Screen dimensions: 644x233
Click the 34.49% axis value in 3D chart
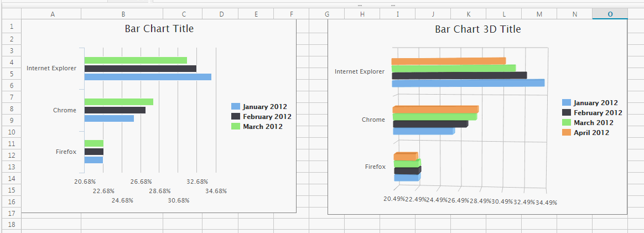click(x=546, y=202)
